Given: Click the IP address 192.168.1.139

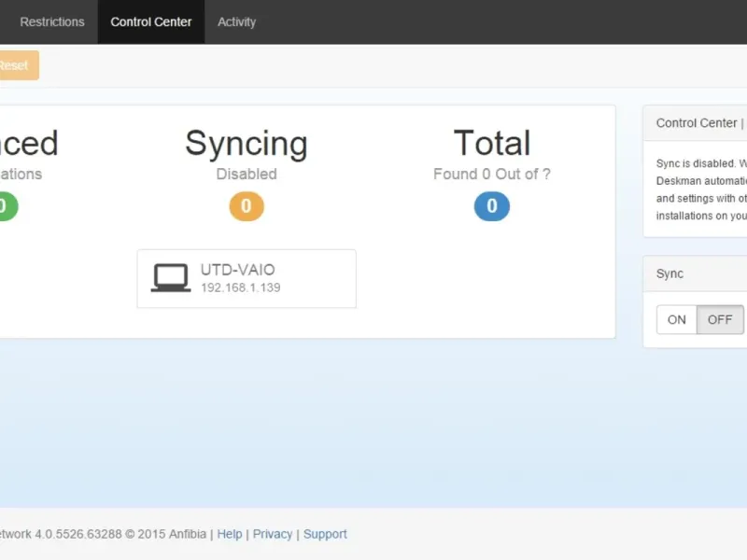Looking at the screenshot, I should click(x=241, y=287).
